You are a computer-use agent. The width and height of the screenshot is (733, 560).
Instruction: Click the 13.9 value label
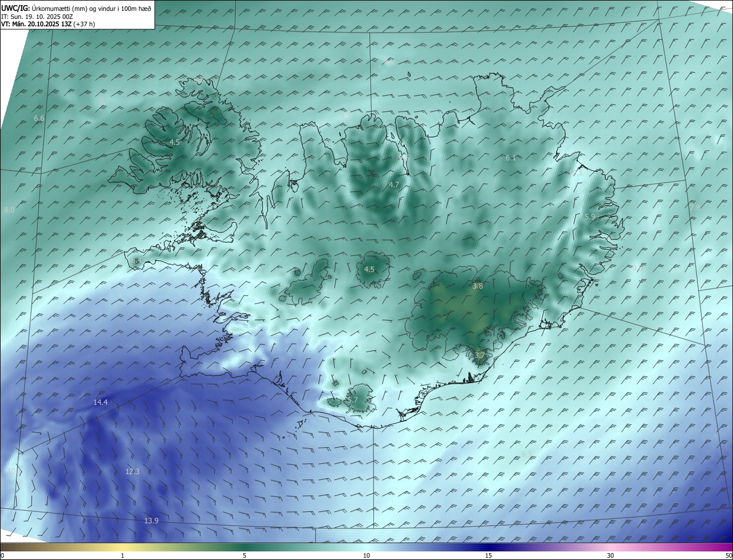(x=151, y=520)
